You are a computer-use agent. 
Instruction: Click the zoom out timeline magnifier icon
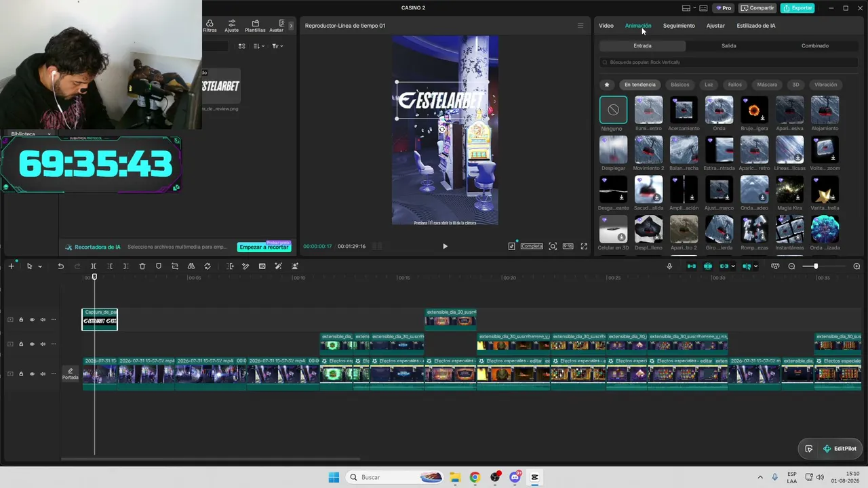(x=791, y=266)
